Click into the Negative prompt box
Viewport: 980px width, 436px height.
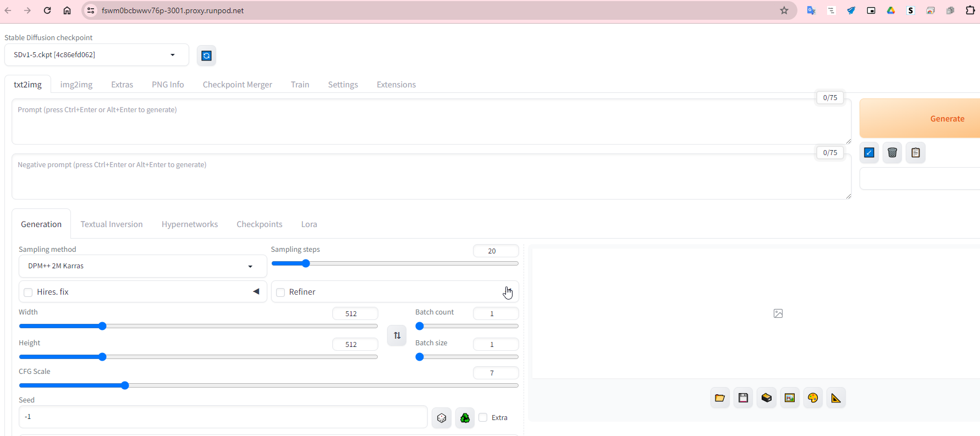point(432,177)
